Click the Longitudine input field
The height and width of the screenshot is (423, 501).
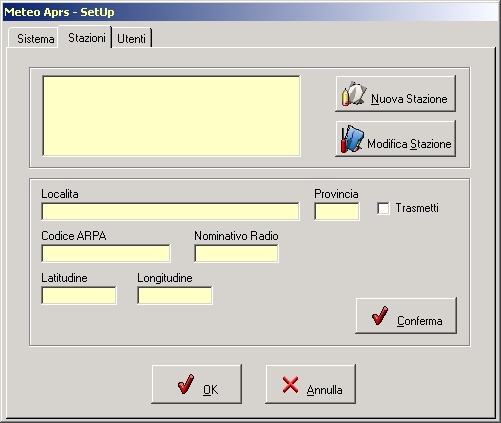pos(175,295)
